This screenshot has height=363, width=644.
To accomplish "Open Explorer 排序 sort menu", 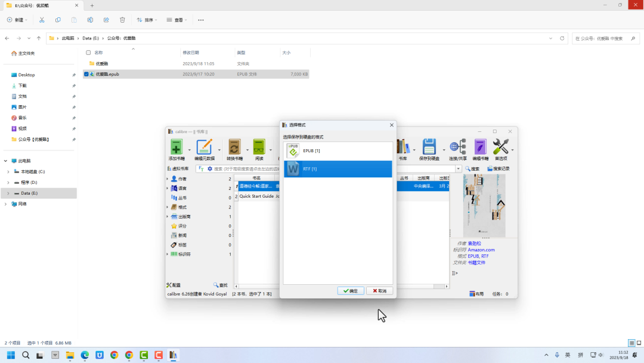I will (x=147, y=20).
